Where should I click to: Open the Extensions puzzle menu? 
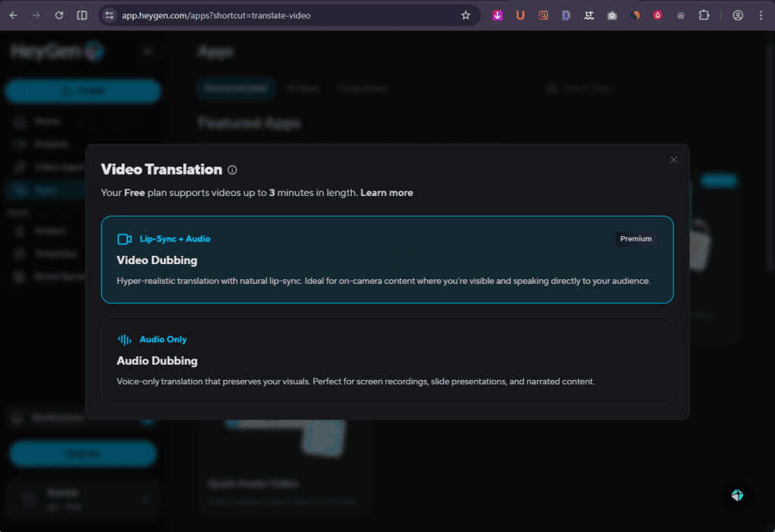coord(704,15)
